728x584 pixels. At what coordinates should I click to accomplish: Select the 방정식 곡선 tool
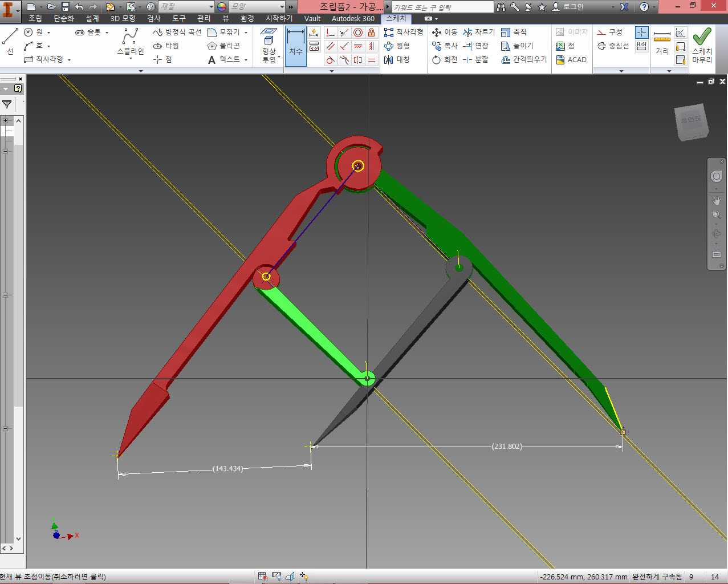pyautogui.click(x=177, y=33)
